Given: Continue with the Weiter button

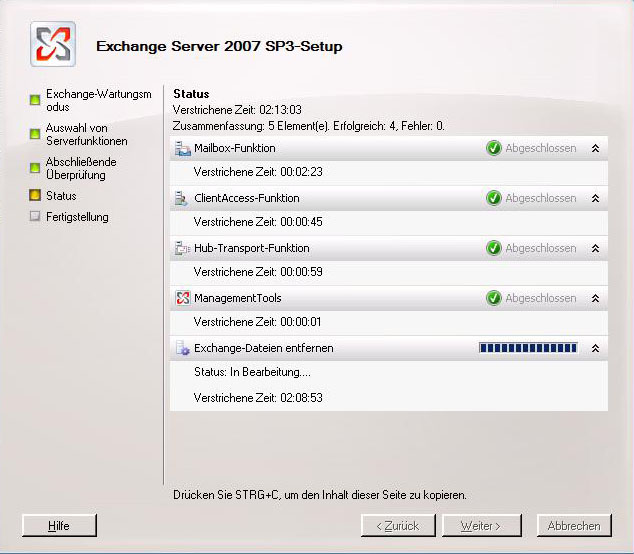Looking at the screenshot, I should tap(482, 525).
